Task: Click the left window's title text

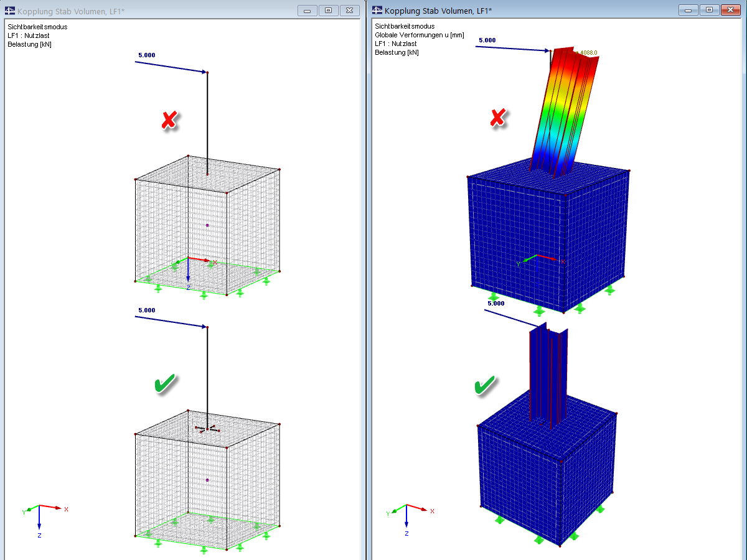Action: 71,11
